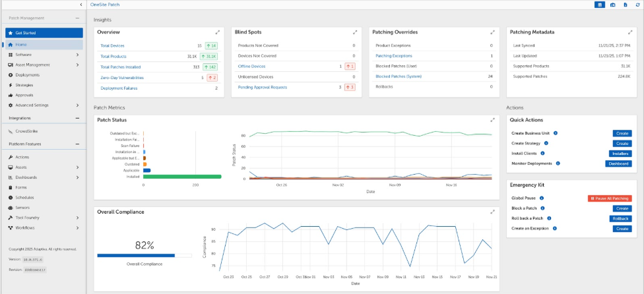
Task: Expand the Software submenu chevron
Action: point(77,55)
